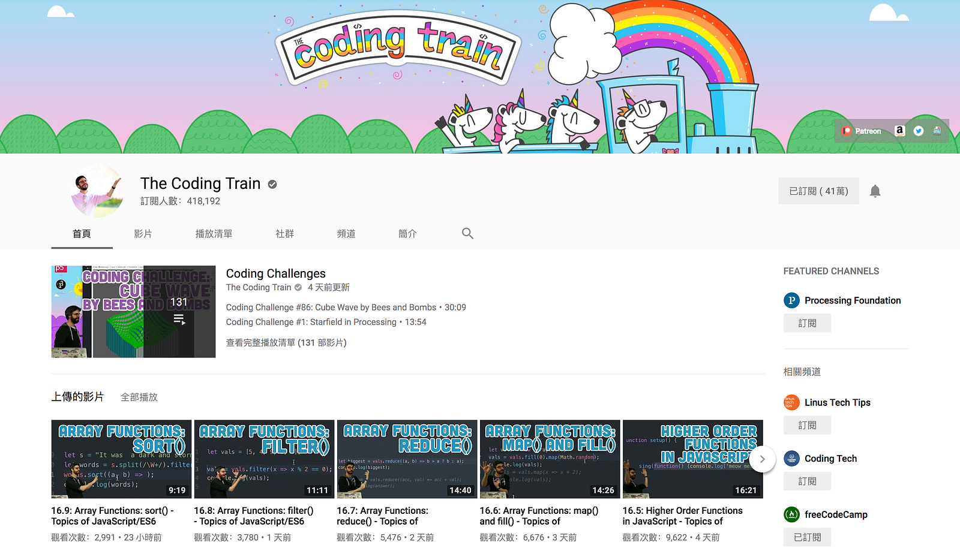Click the Coding Tech channel avatar

(792, 459)
